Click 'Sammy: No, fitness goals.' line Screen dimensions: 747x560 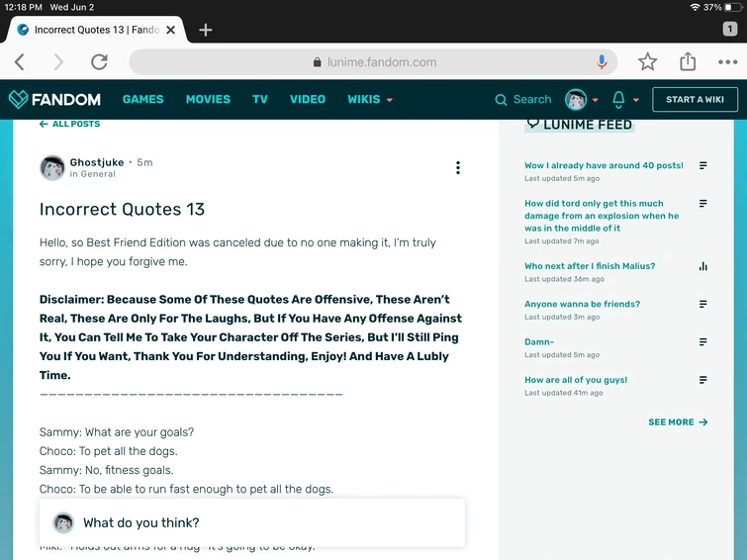106,470
